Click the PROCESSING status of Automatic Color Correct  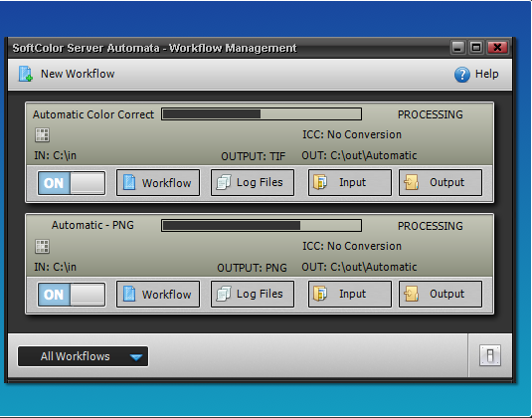point(431,114)
